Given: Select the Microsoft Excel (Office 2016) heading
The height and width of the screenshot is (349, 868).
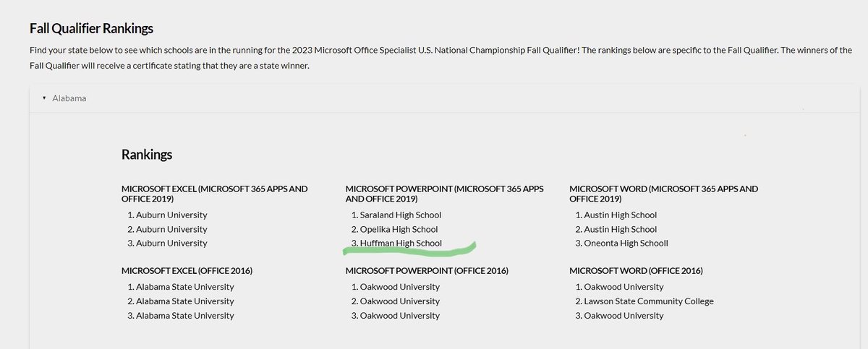Looking at the screenshot, I should tap(187, 271).
